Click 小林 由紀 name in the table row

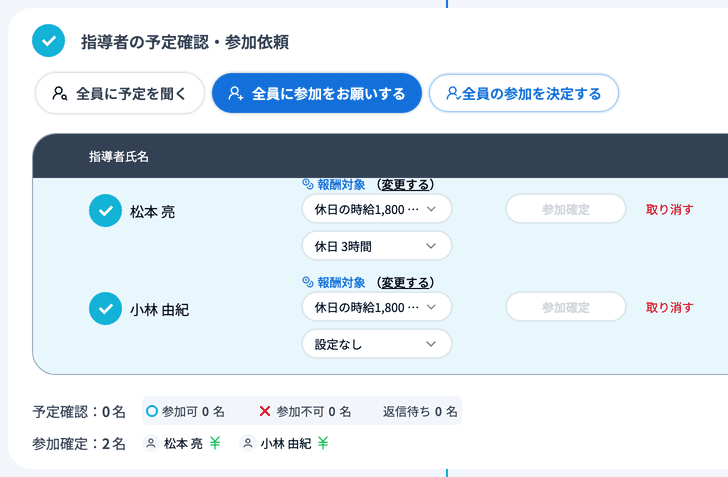point(159,310)
